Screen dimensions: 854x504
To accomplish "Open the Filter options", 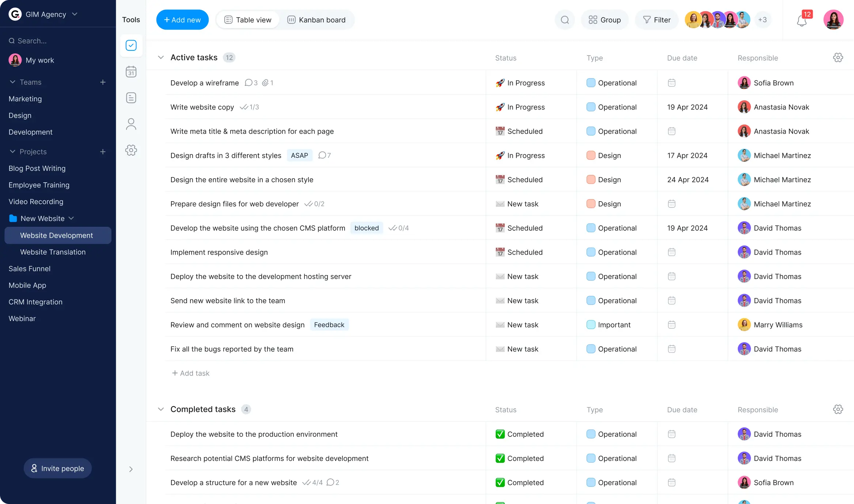I will pyautogui.click(x=657, y=20).
